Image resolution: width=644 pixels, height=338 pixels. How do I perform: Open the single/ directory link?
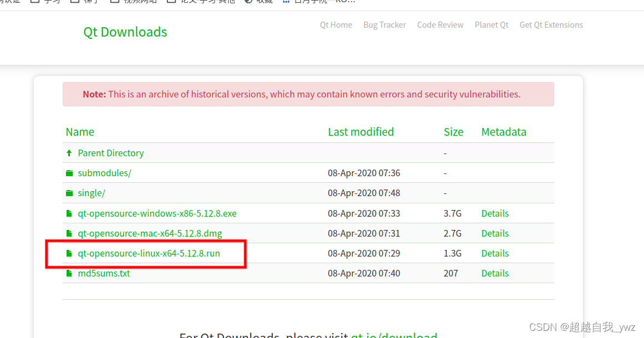[91, 193]
